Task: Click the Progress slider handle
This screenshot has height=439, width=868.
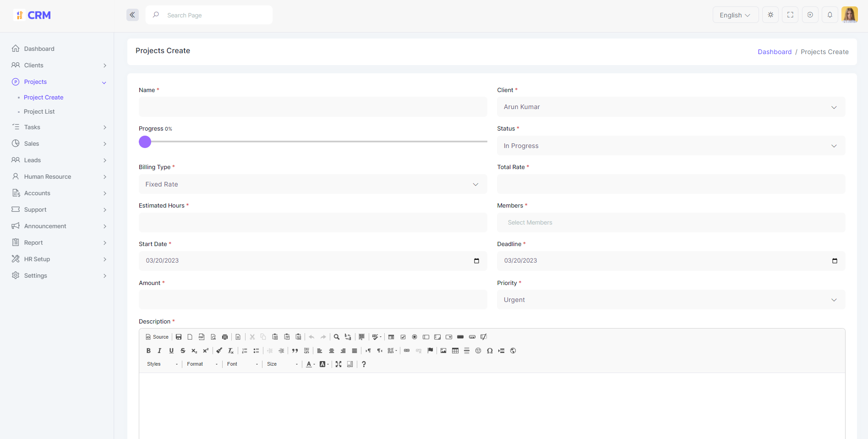Action: click(x=145, y=142)
